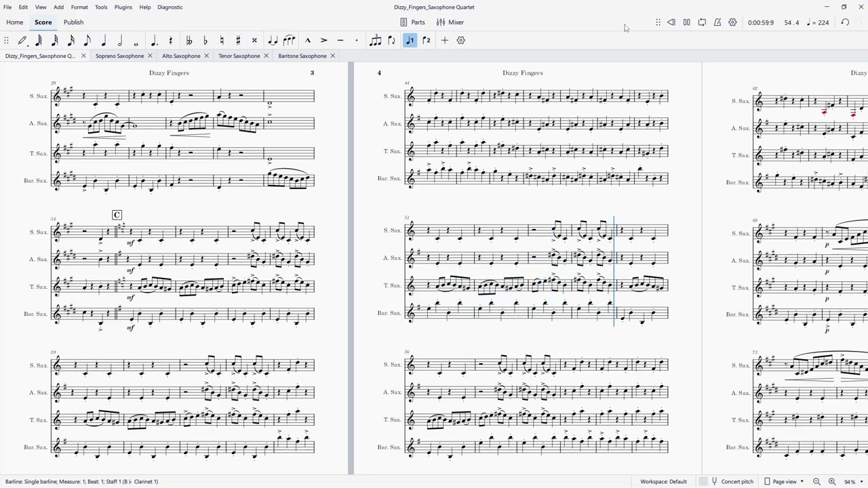
Task: Select the 64th note duration
Action: pos(39,41)
